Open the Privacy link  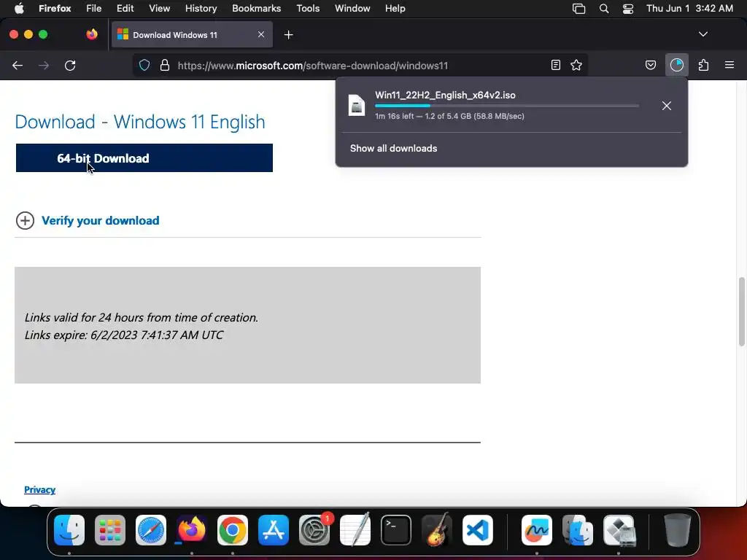pyautogui.click(x=39, y=489)
